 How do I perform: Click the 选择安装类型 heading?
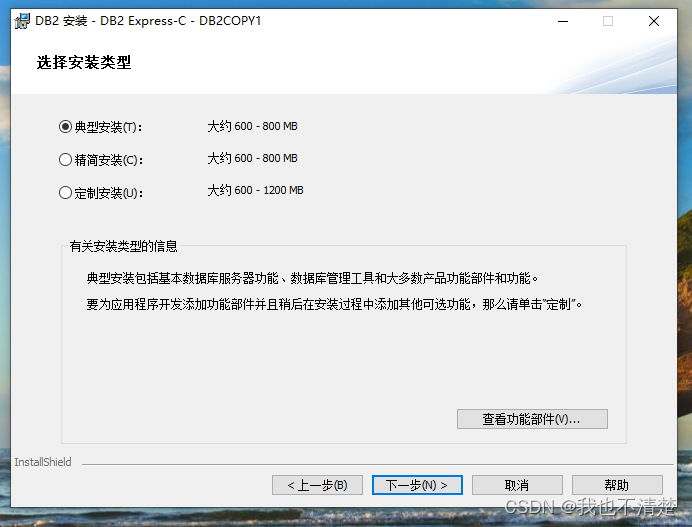[84, 62]
